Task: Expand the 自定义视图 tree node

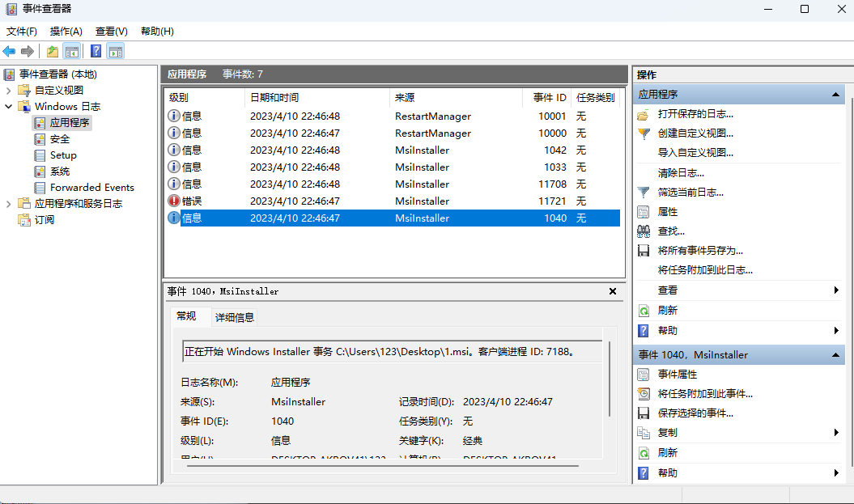Action: (8, 91)
